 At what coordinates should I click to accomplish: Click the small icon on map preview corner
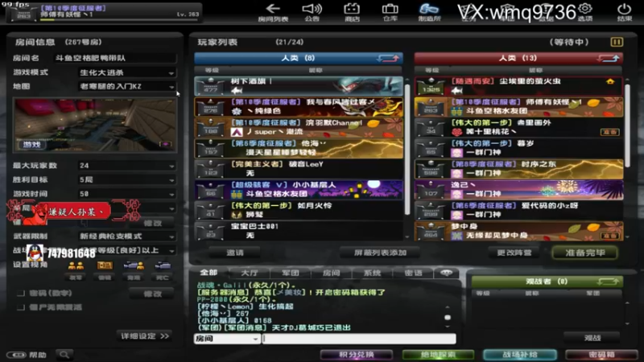coord(165,144)
